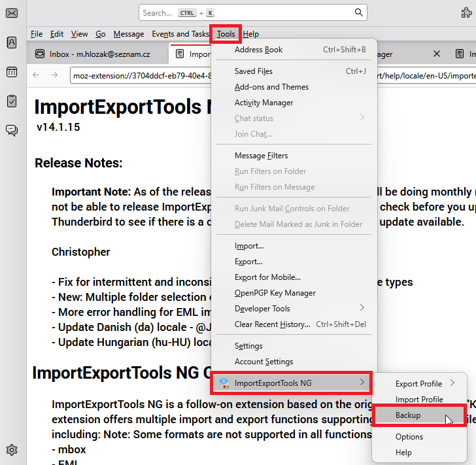Open the Message menu in menu bar
476x465 pixels.
pos(128,34)
